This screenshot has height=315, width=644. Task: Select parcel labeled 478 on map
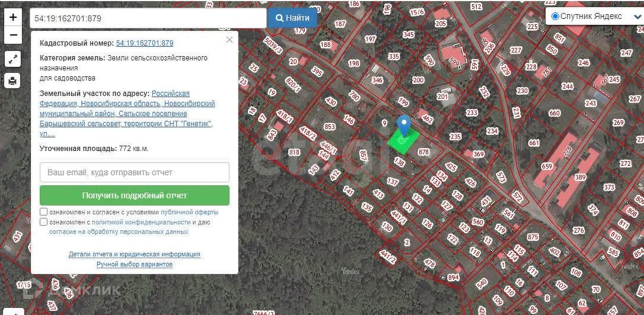[429, 263]
